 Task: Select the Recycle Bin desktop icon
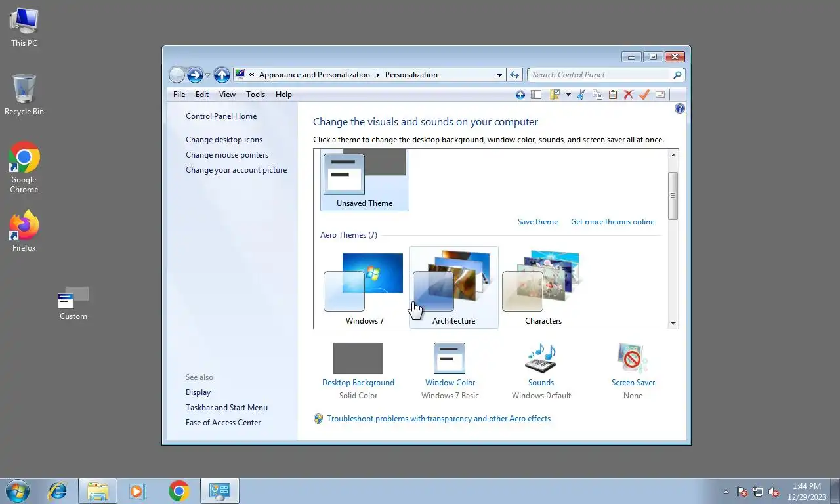pos(24,95)
